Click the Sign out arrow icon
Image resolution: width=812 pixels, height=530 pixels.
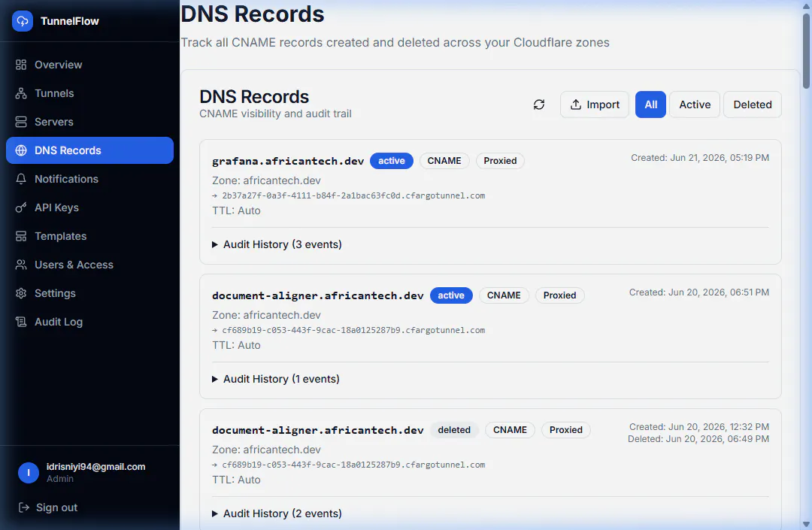24,507
